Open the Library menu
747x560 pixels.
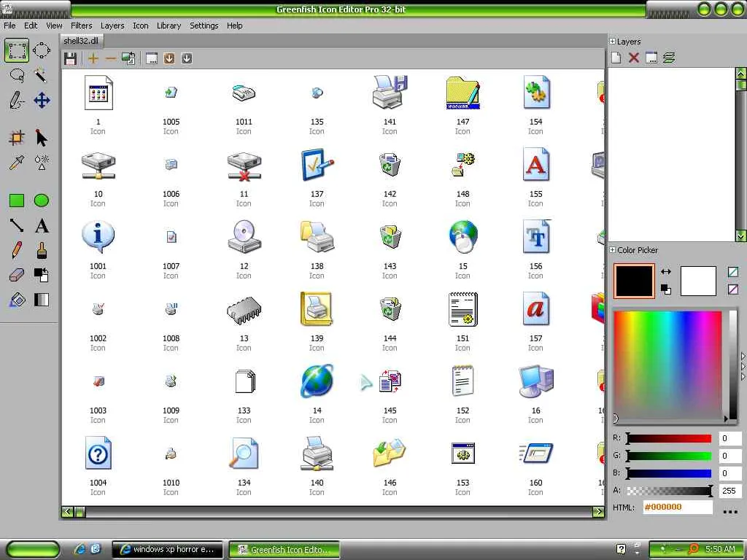pyautogui.click(x=169, y=26)
